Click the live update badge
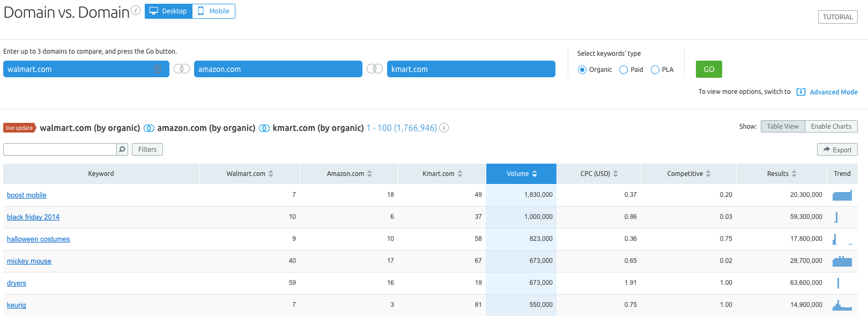This screenshot has height=316, width=868. pyautogui.click(x=20, y=128)
